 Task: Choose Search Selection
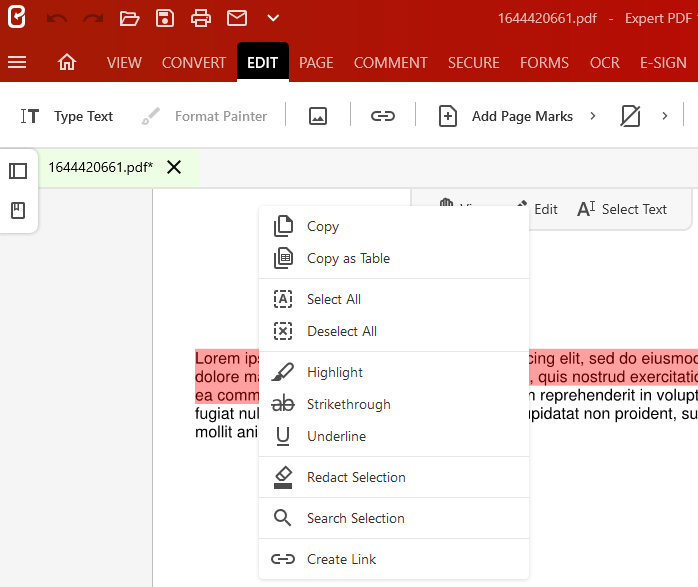pyautogui.click(x=394, y=518)
